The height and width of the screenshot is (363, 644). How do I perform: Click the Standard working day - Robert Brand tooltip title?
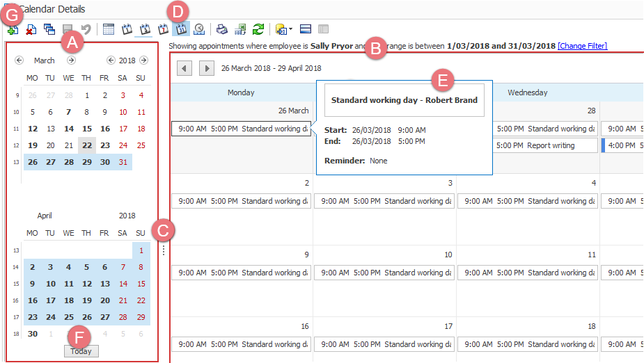point(404,100)
